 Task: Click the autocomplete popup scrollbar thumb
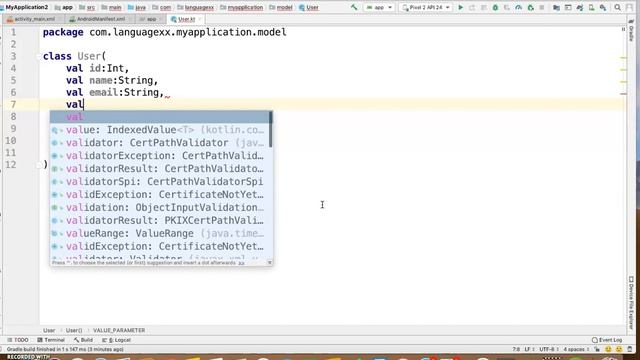pyautogui.click(x=271, y=129)
